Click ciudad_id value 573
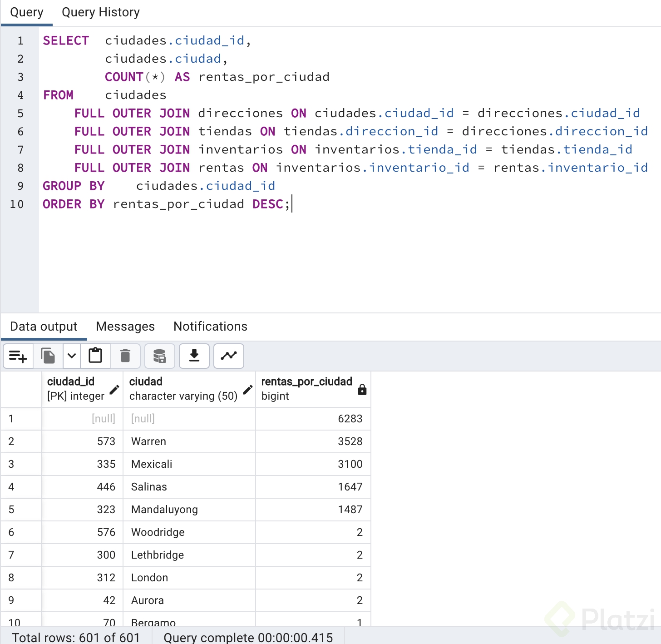This screenshot has height=644, width=661. coord(82,441)
